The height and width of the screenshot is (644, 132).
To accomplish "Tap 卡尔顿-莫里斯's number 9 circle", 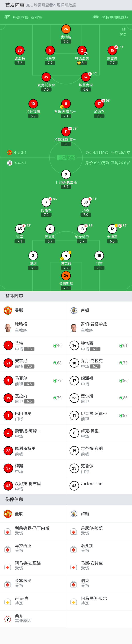I will point(66,174).
